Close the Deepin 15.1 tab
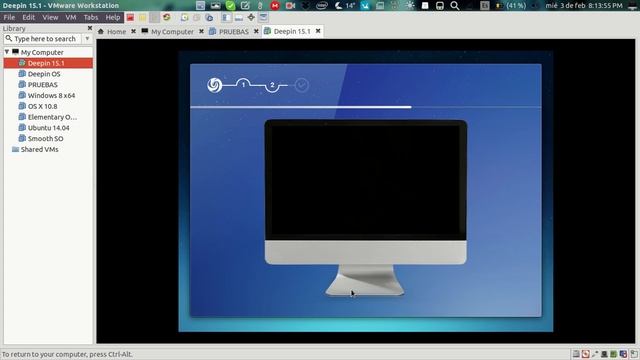 (x=318, y=31)
